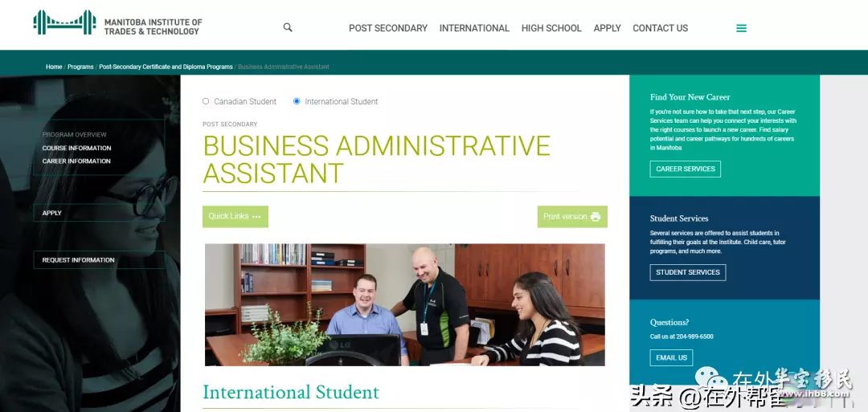Click the office staff banner photo

[404, 304]
